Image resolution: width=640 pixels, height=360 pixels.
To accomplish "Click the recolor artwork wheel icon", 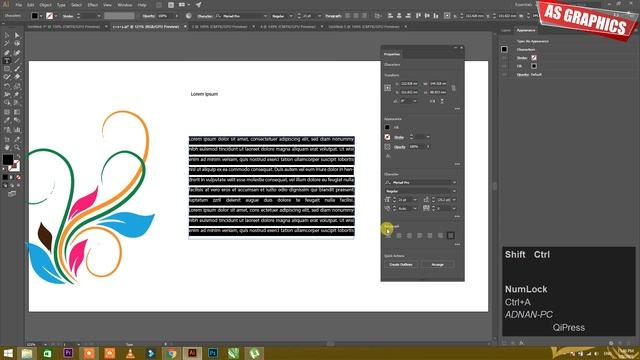I will (x=189, y=16).
